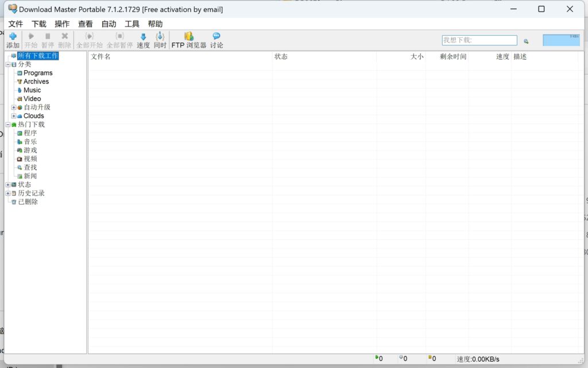588x368 pixels.
Task: Click the 状态 tree label
Action: coord(24,185)
